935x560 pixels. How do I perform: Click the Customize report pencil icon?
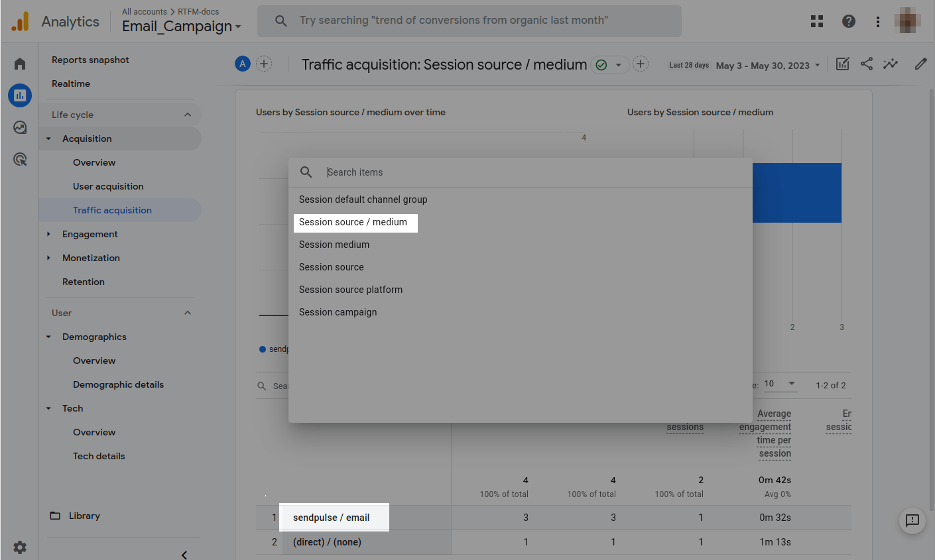pyautogui.click(x=920, y=64)
